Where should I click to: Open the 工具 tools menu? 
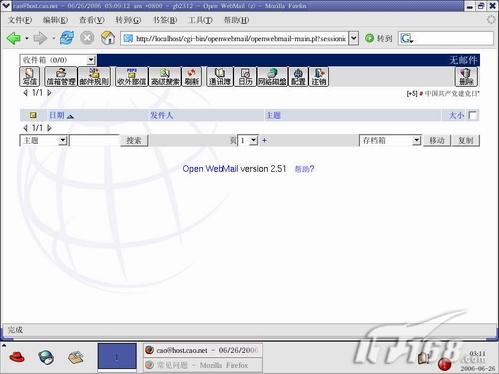(200, 20)
